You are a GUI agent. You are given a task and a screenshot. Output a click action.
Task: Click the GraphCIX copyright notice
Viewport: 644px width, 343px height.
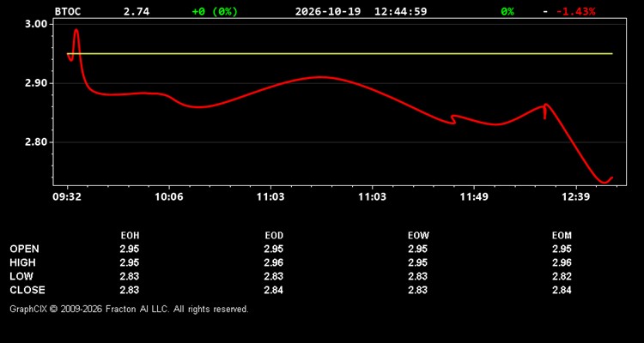(129, 309)
